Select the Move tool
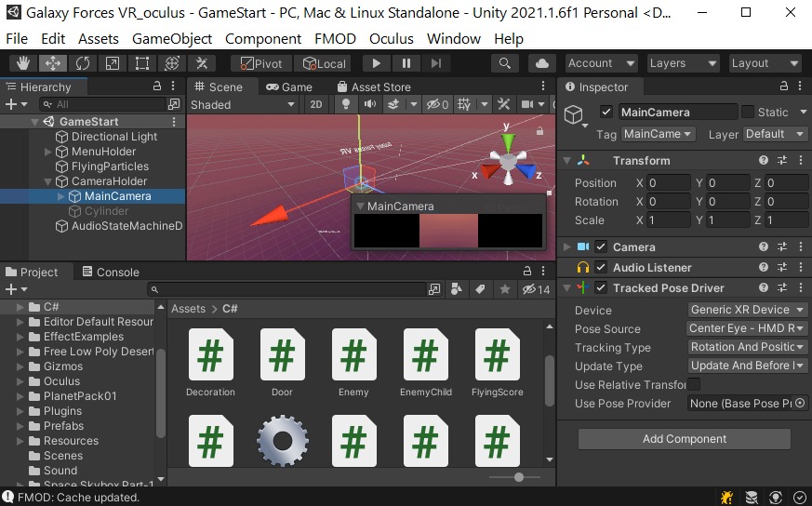Image resolution: width=812 pixels, height=506 pixels. 53,63
